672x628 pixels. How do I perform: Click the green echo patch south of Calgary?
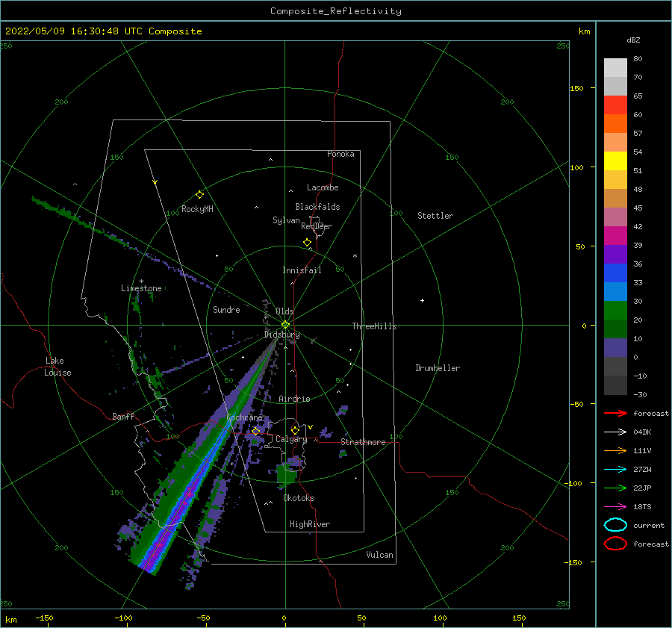pos(287,473)
